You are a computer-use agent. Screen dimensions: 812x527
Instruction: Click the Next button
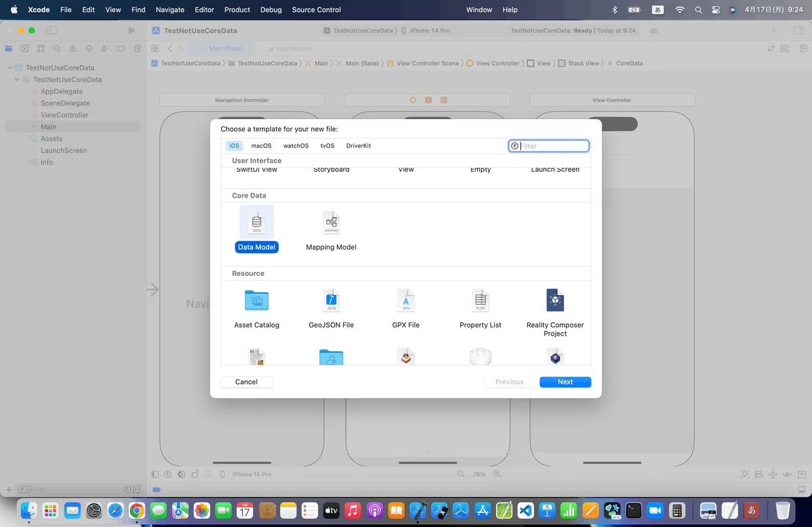(565, 382)
